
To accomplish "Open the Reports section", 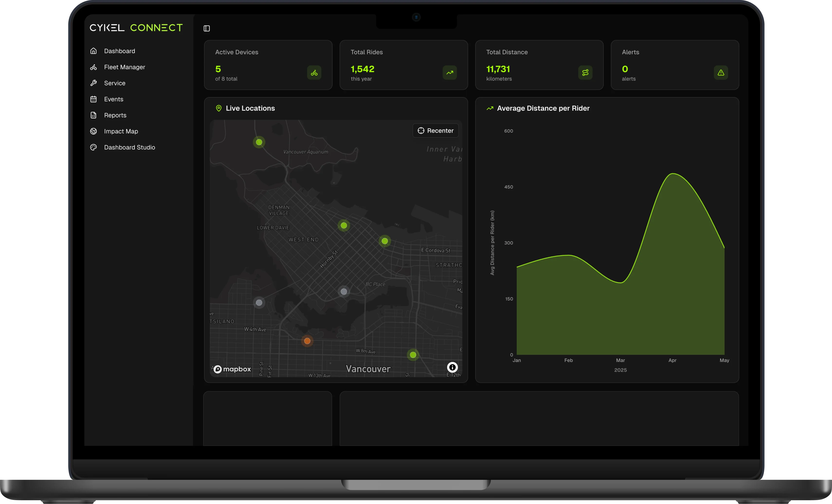I will pos(115,115).
